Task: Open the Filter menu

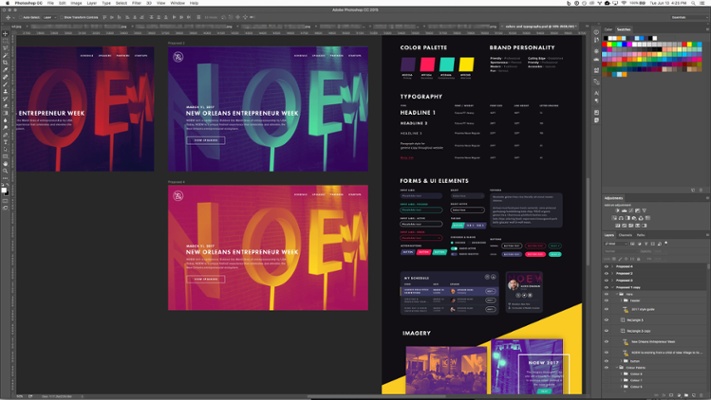Action: pos(136,3)
